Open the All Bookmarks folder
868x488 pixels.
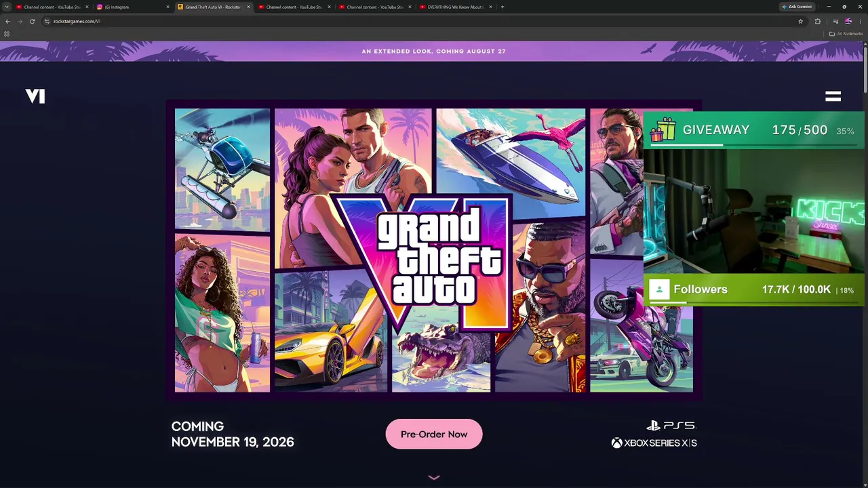tap(846, 33)
